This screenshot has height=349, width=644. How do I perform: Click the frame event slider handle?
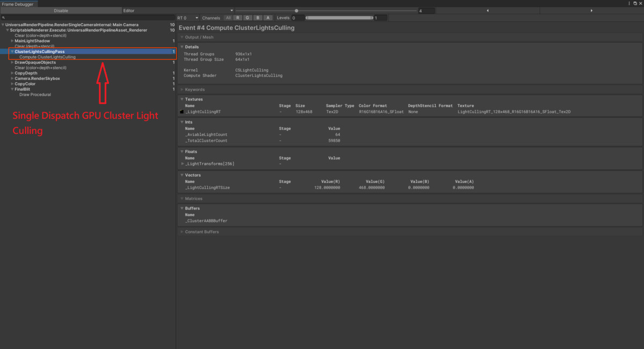[x=296, y=11]
